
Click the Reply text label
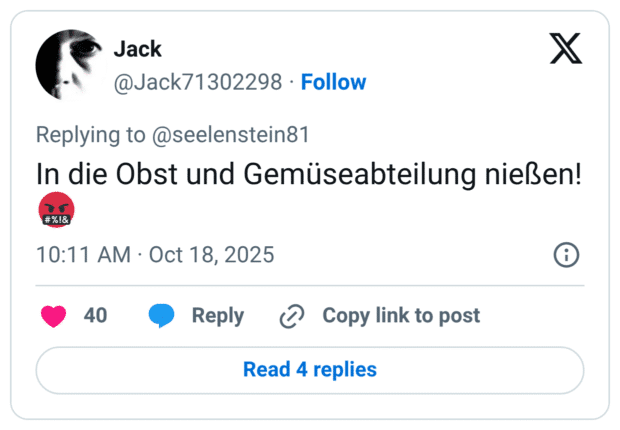tap(218, 316)
